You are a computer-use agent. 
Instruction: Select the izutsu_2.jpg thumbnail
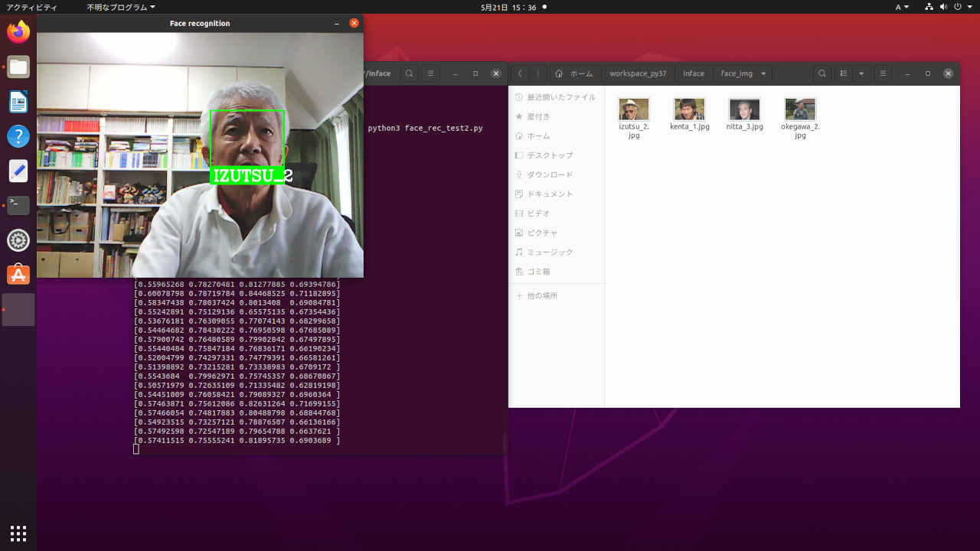(x=634, y=109)
